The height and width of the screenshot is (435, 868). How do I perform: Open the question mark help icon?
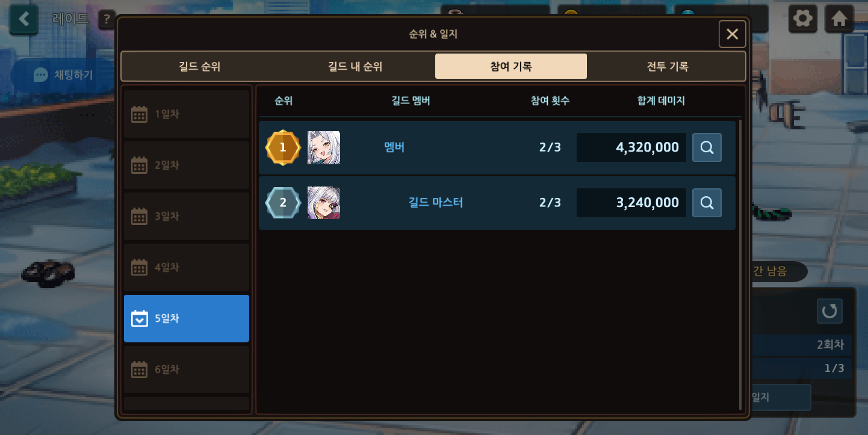point(107,20)
